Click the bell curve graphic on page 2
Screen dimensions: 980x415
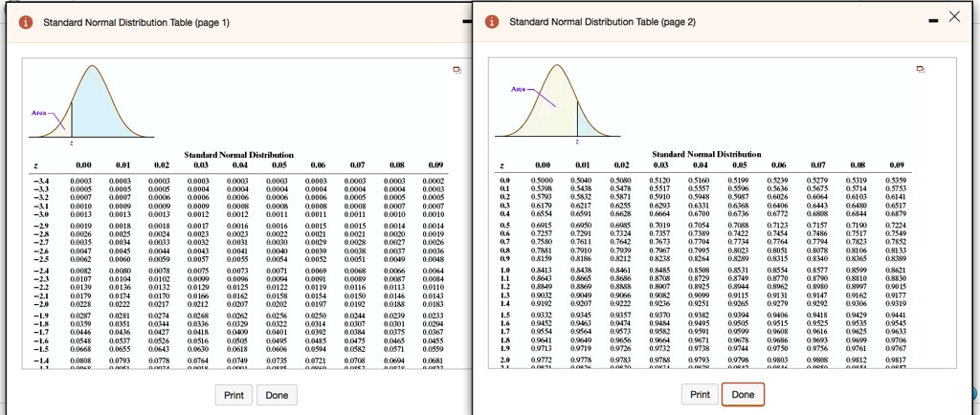[558, 100]
